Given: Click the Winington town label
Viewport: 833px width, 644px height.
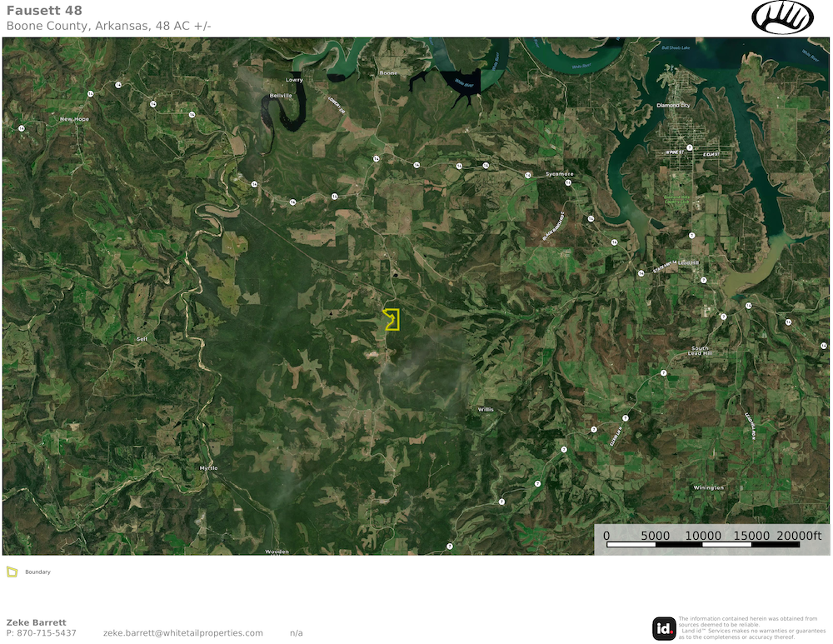Looking at the screenshot, I should 708,487.
